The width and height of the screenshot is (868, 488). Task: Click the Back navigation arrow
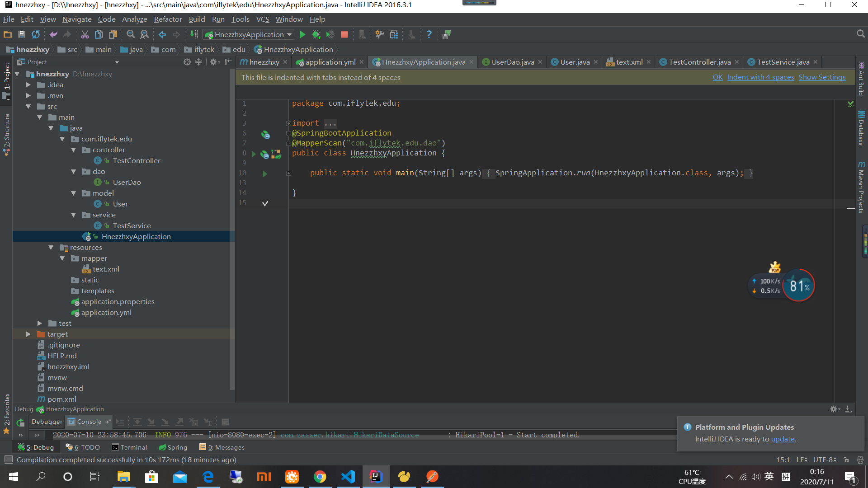coord(162,34)
